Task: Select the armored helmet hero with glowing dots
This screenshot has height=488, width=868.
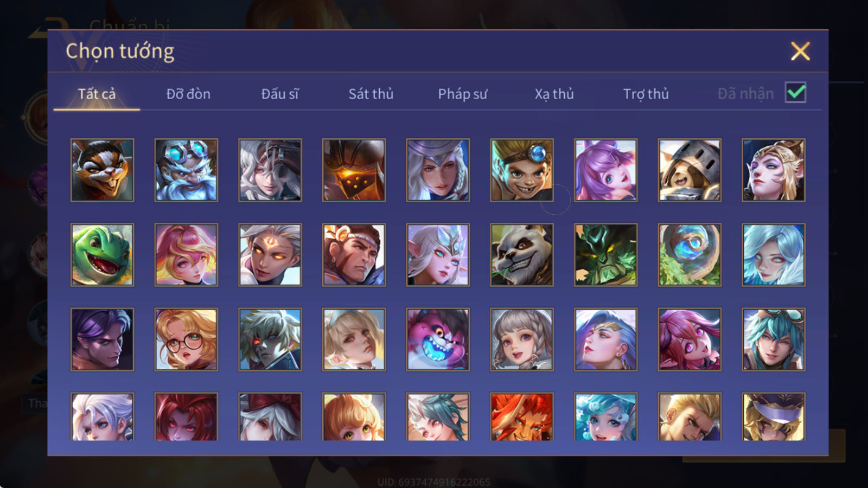Action: pyautogui.click(x=354, y=170)
